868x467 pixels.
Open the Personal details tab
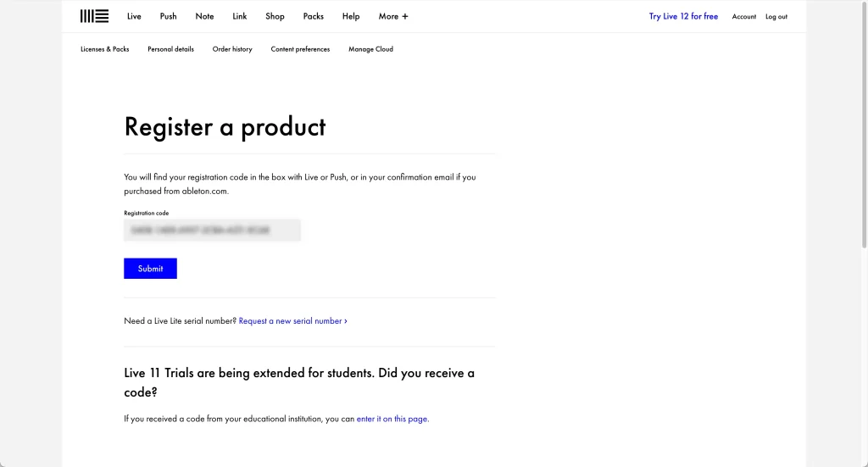(170, 49)
